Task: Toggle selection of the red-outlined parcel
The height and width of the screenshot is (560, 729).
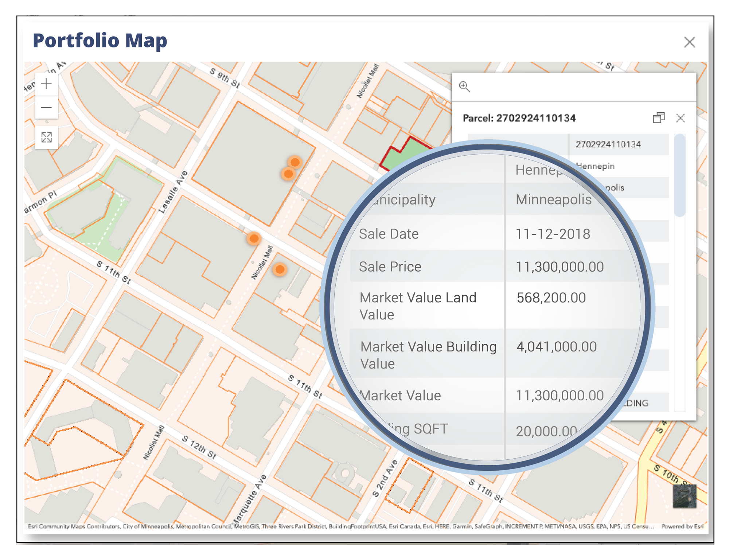Action: (403, 157)
